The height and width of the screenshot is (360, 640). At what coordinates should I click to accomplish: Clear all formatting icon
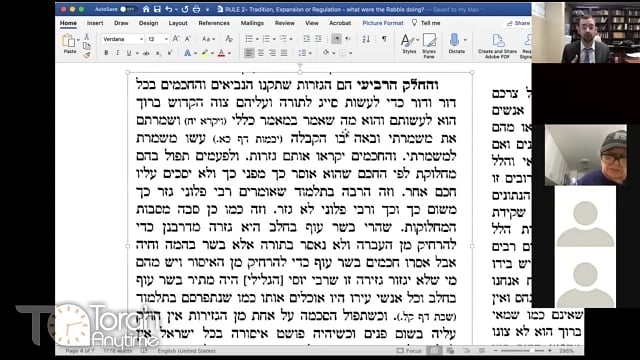[229, 39]
